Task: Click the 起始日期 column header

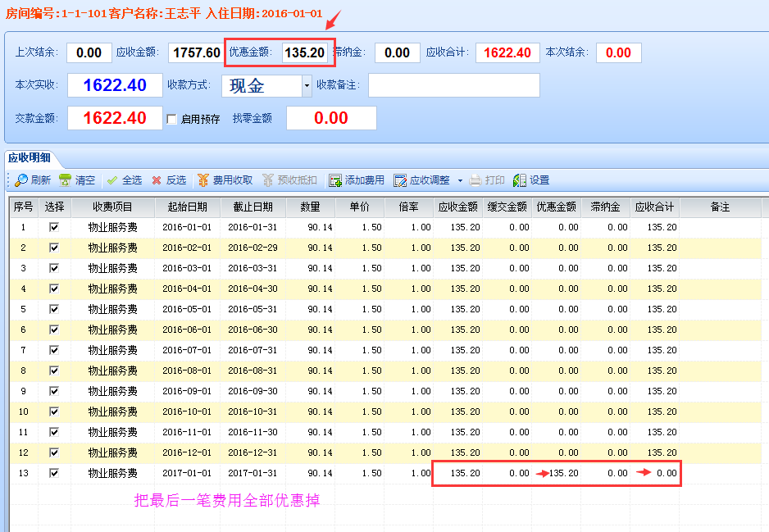Action: point(188,207)
